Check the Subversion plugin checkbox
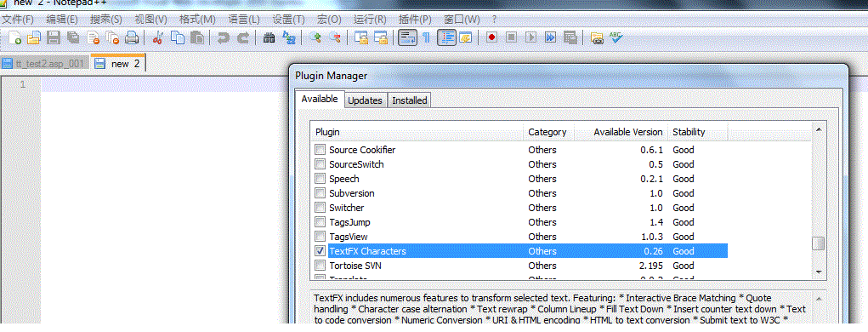 click(320, 193)
